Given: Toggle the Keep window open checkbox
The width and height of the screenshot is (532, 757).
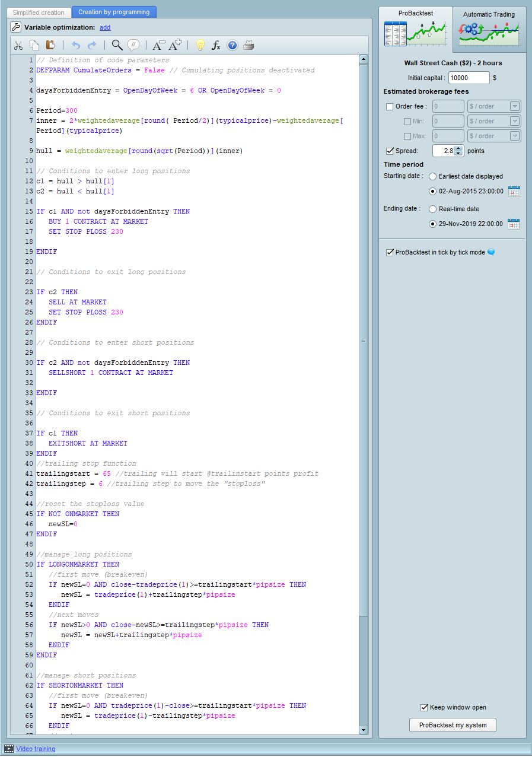Looking at the screenshot, I should click(424, 707).
